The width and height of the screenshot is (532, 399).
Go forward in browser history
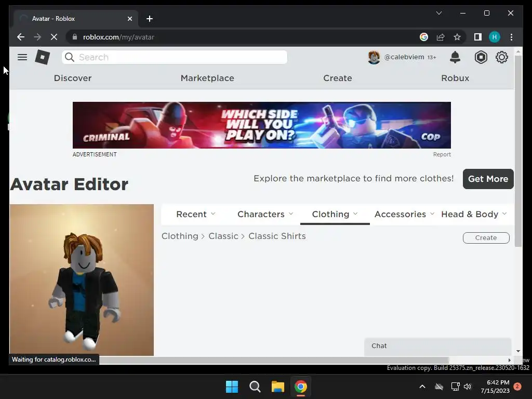37,37
